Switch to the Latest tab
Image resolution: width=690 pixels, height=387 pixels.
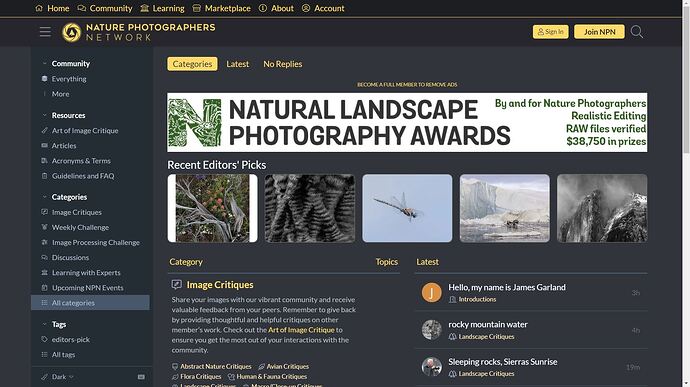point(238,64)
